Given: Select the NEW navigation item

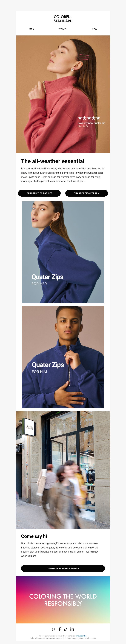Looking at the screenshot, I should (95, 29).
